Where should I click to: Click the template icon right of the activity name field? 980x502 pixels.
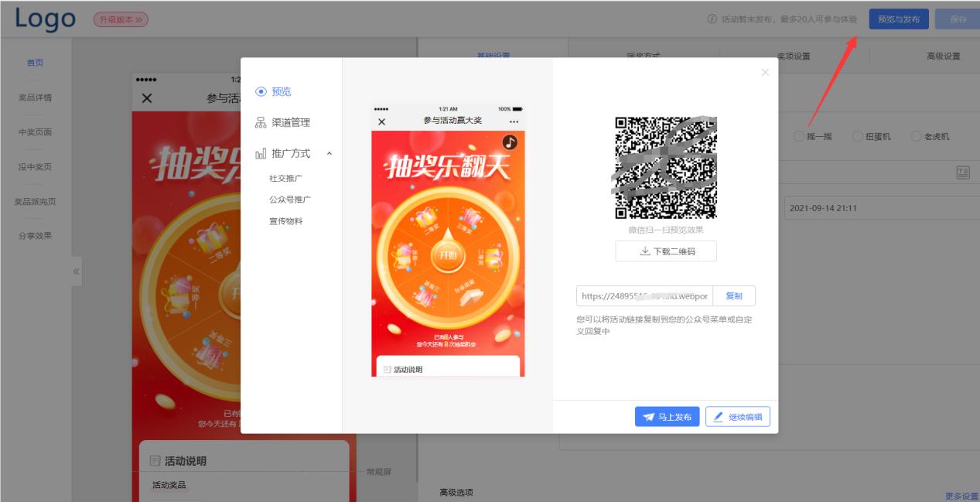pyautogui.click(x=961, y=172)
